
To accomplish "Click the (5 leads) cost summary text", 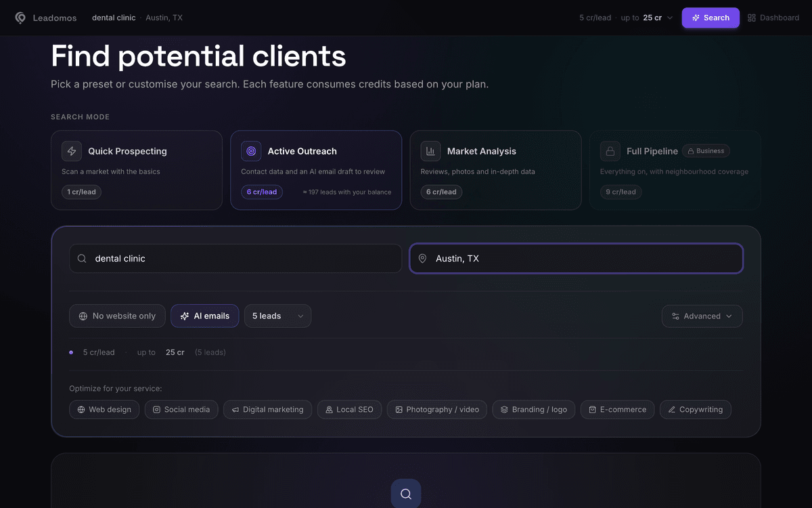I will pos(210,352).
